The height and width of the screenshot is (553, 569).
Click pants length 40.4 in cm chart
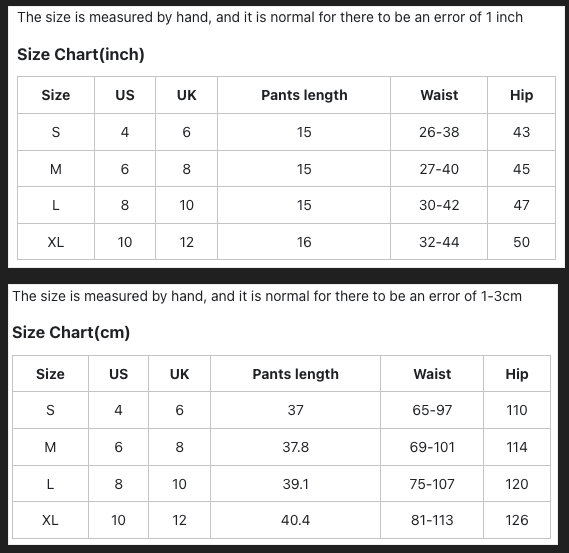click(295, 520)
